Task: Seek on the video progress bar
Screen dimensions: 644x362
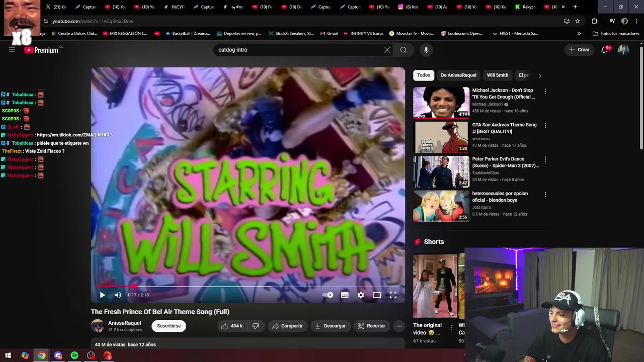Action: click(248, 286)
